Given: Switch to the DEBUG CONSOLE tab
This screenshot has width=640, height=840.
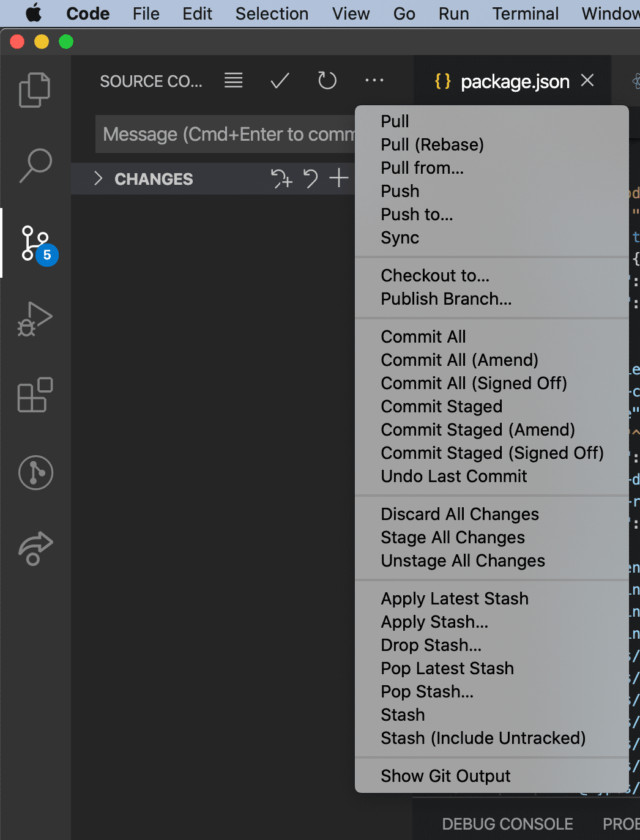Looking at the screenshot, I should [507, 824].
